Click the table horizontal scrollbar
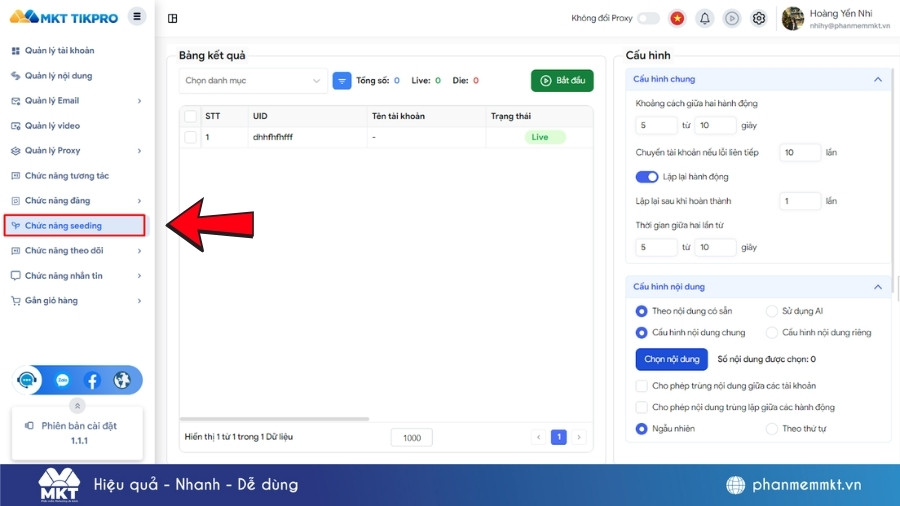900x506 pixels. 274,419
